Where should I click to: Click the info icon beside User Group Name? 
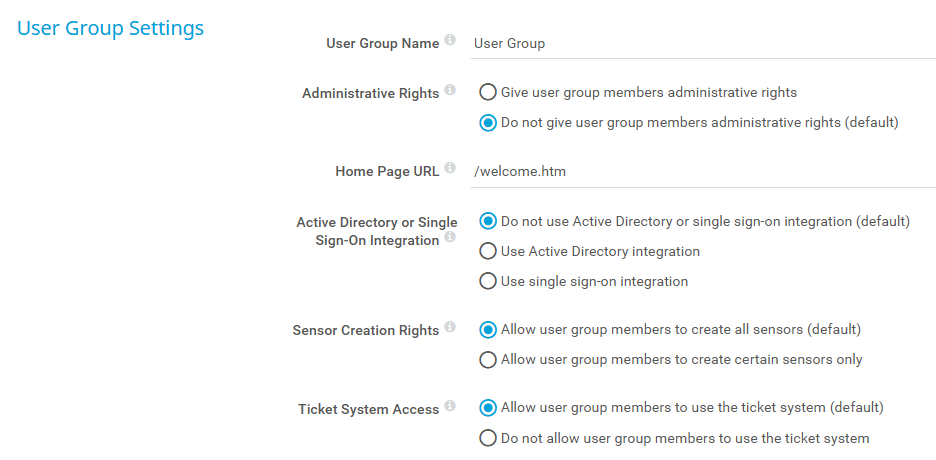(450, 41)
